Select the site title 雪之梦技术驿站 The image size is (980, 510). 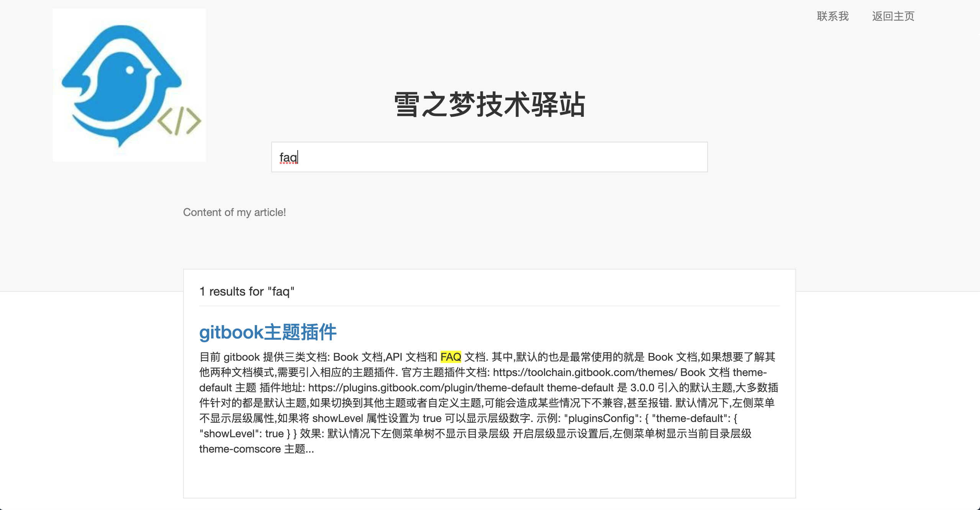[x=490, y=106]
